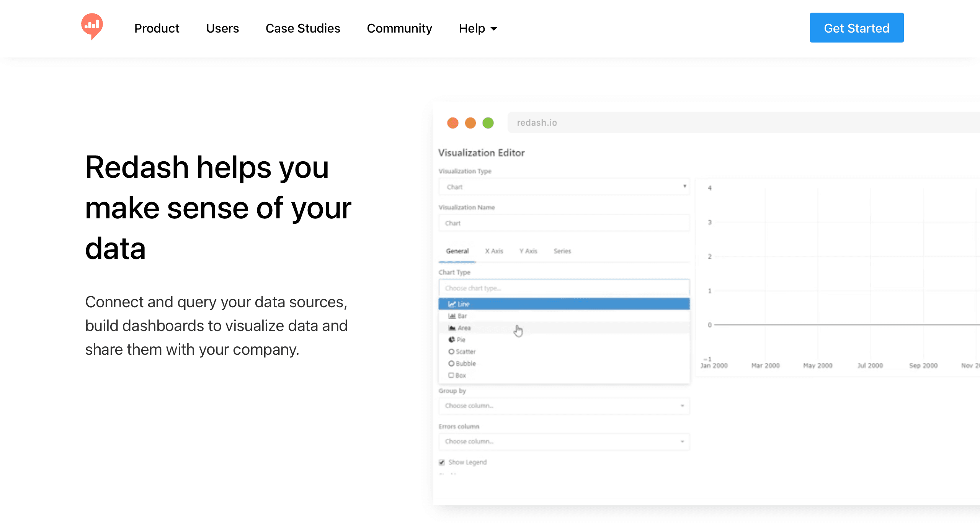This screenshot has width=980, height=531.
Task: Select the Line chart type icon
Action: point(452,304)
